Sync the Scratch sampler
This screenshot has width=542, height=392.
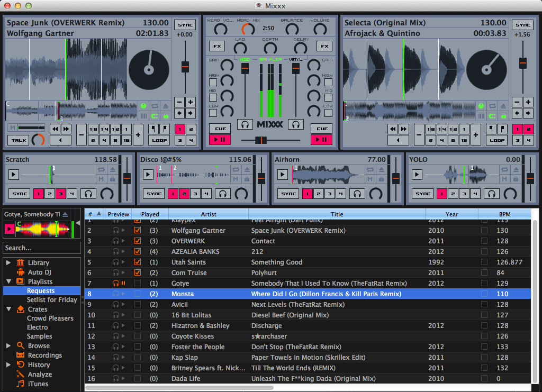[19, 193]
